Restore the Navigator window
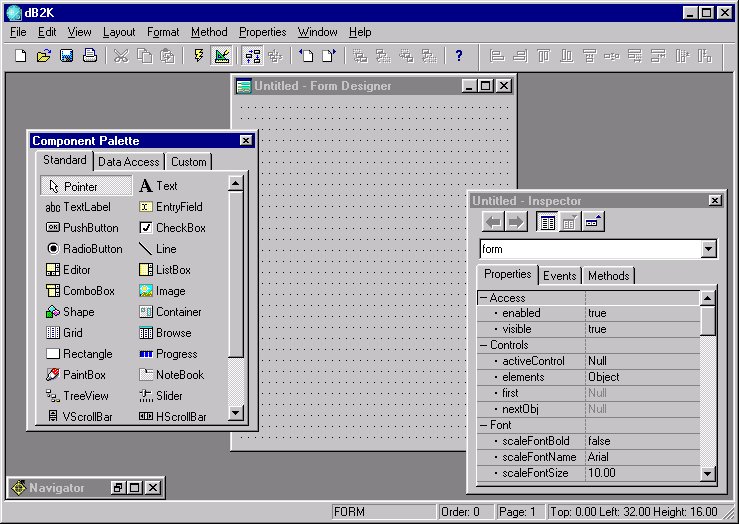 [117, 488]
